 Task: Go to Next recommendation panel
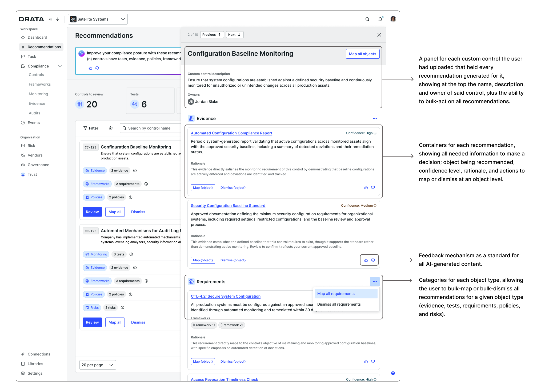click(235, 35)
